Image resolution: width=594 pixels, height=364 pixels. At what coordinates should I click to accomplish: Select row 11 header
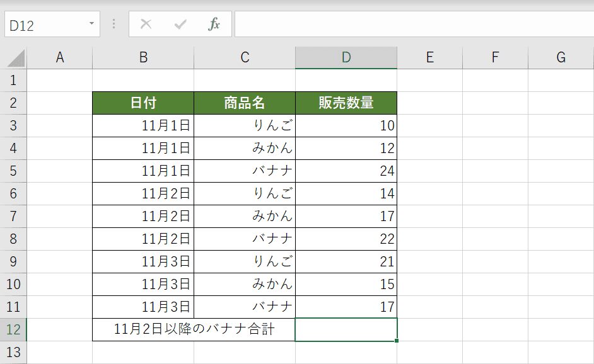click(13, 307)
